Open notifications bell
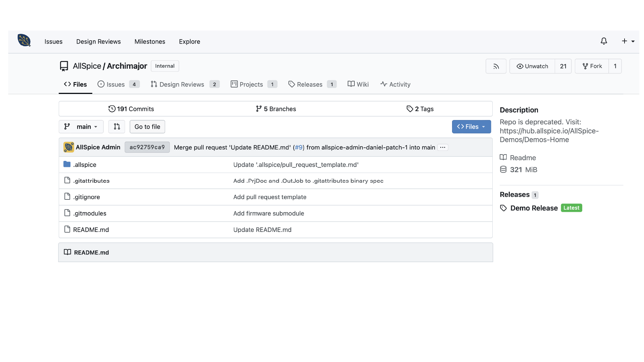 (604, 41)
